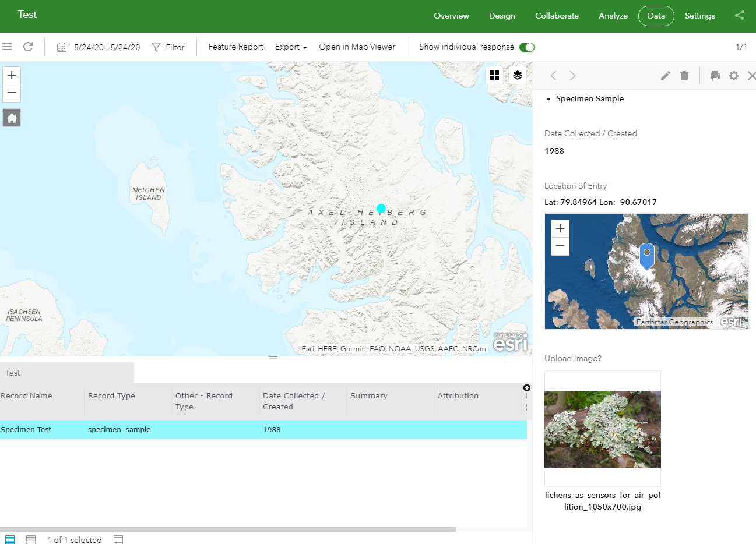
Task: Open response panel settings gear
Action: point(734,76)
